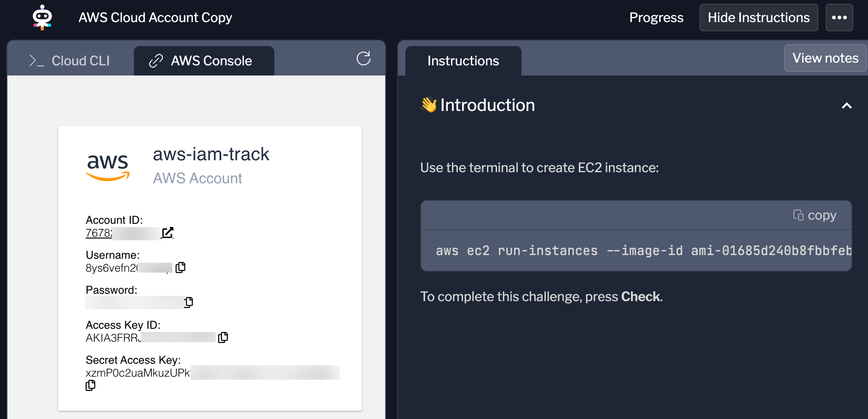Screen dimensions: 868x419
Task: Copy the Username value
Action: [180, 268]
